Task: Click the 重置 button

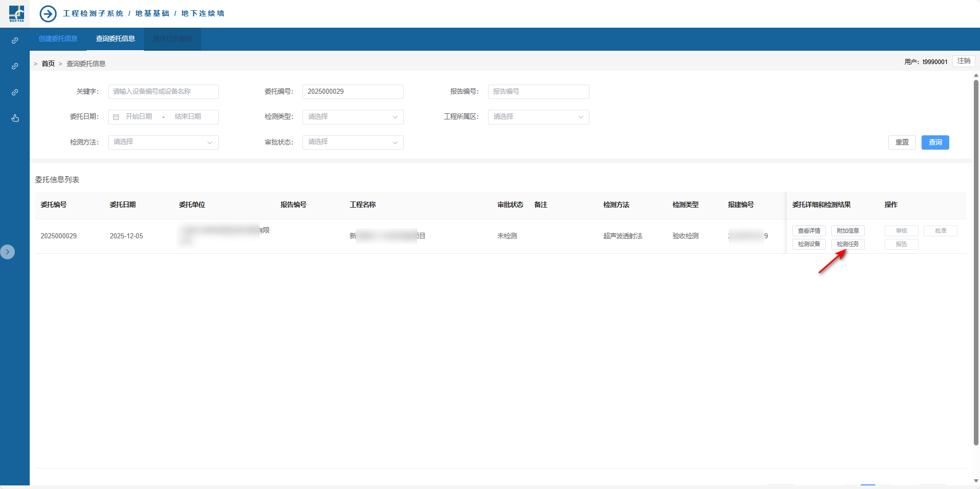Action: point(902,142)
